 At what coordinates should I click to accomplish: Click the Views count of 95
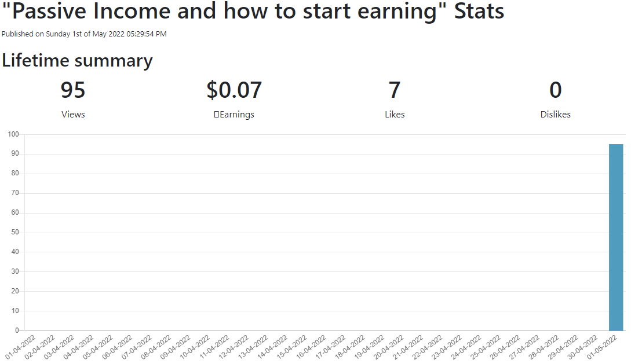(73, 90)
